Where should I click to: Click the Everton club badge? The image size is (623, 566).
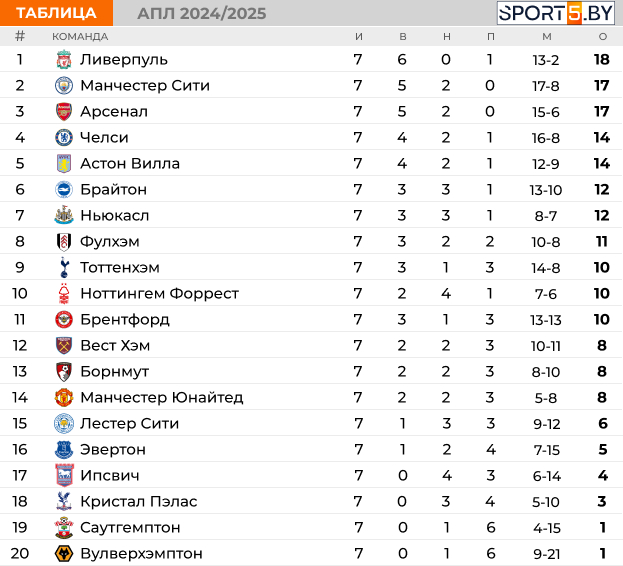pos(64,449)
